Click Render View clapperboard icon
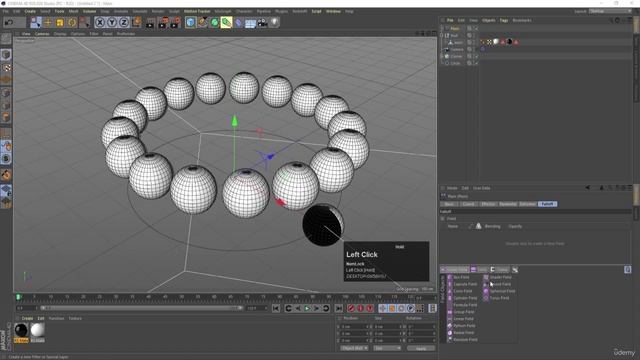 click(150, 22)
